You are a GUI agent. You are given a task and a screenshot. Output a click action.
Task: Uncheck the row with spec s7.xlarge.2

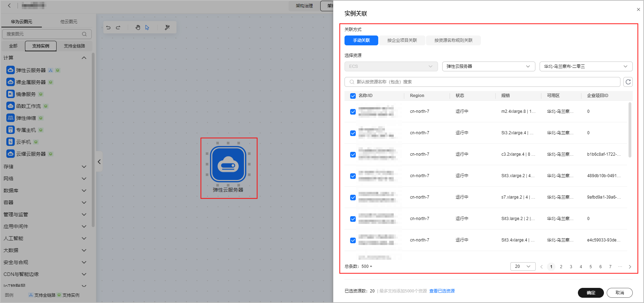point(353,198)
